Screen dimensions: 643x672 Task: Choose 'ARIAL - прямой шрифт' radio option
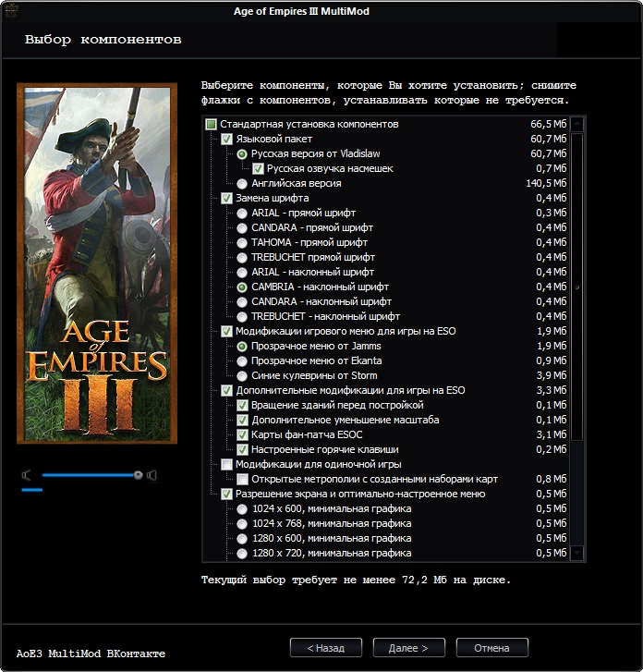point(242,214)
